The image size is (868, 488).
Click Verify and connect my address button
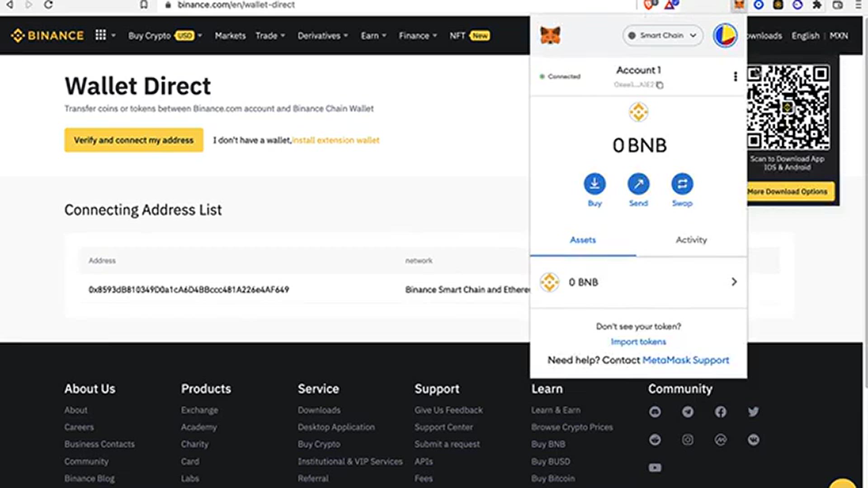134,140
